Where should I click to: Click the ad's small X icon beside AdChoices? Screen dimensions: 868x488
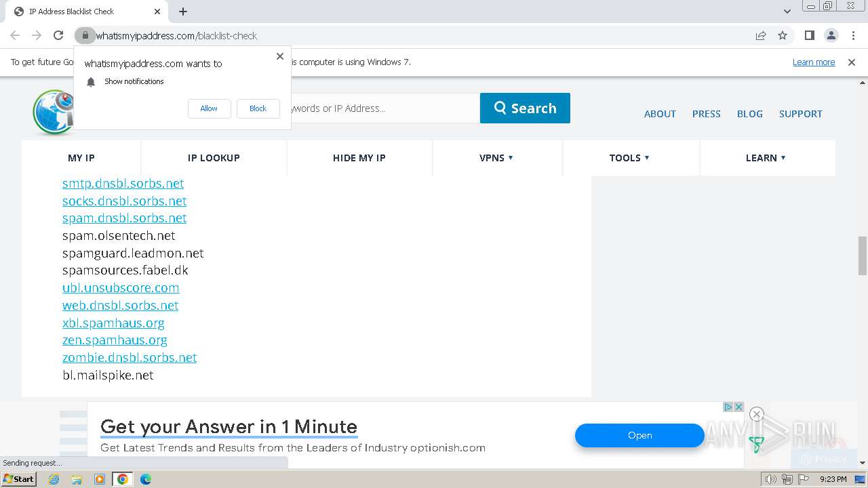click(738, 407)
